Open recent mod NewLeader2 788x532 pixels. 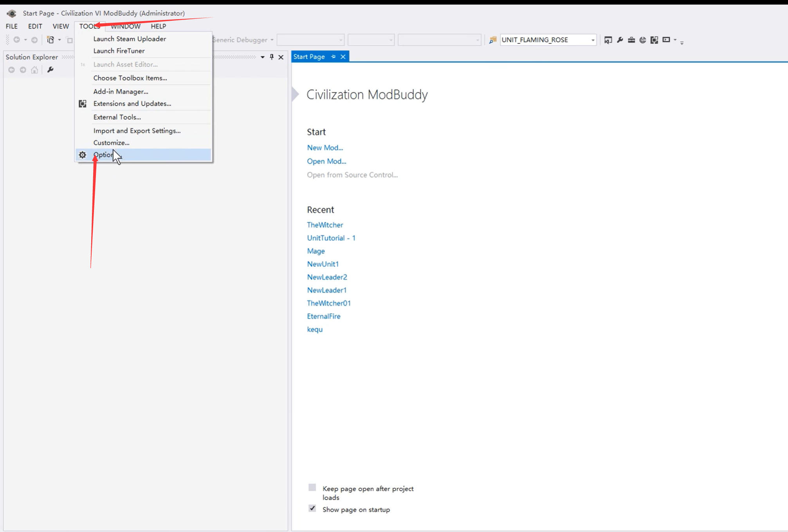click(x=327, y=277)
